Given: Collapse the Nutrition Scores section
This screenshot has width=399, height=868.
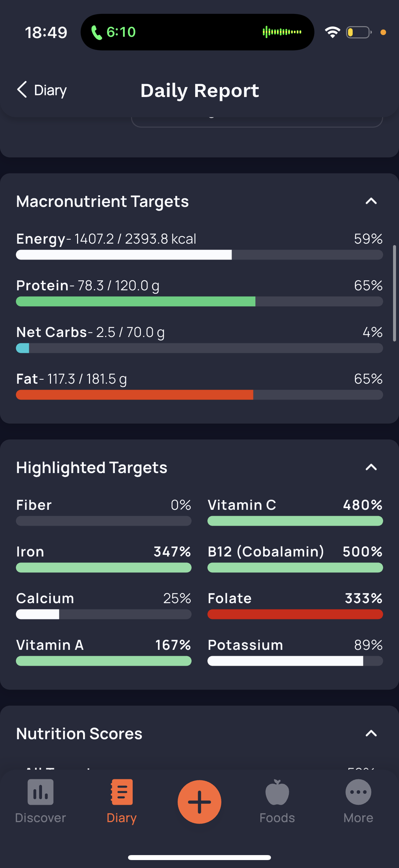Looking at the screenshot, I should [x=371, y=734].
